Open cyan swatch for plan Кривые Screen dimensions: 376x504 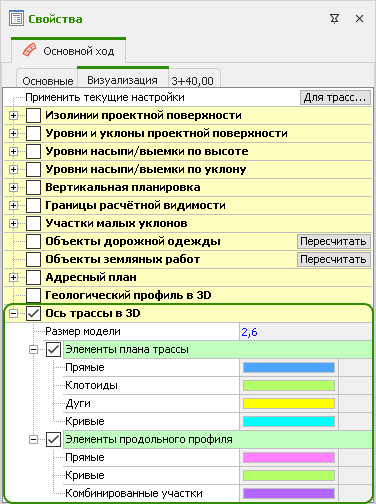click(x=289, y=422)
